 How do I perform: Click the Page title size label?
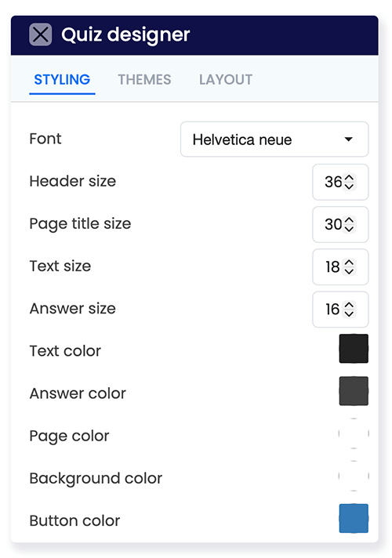[80, 224]
